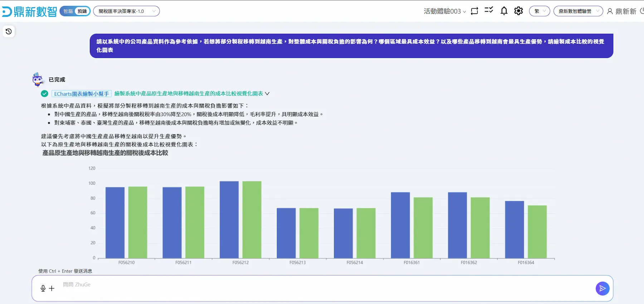Screen dimensions: 644x304
Task: Expand the 活動體驗003 dropdown
Action: 445,11
